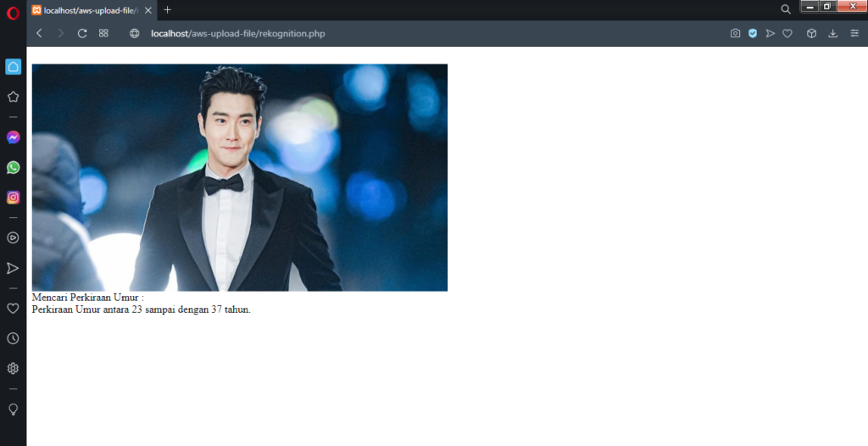Open Settings gear in sidebar
This screenshot has width=868, height=446.
[14, 369]
